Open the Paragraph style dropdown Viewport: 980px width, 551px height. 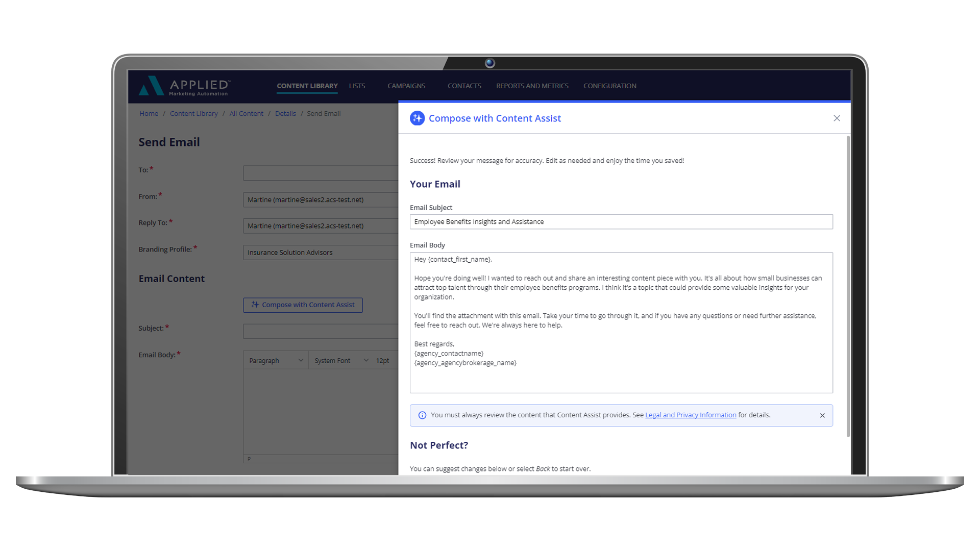click(276, 361)
